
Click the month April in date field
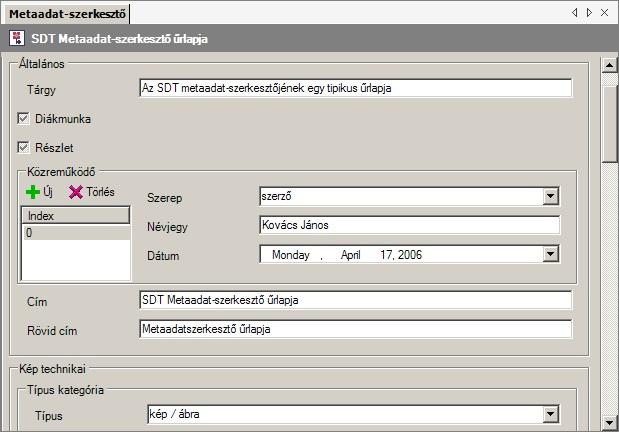[x=351, y=255]
